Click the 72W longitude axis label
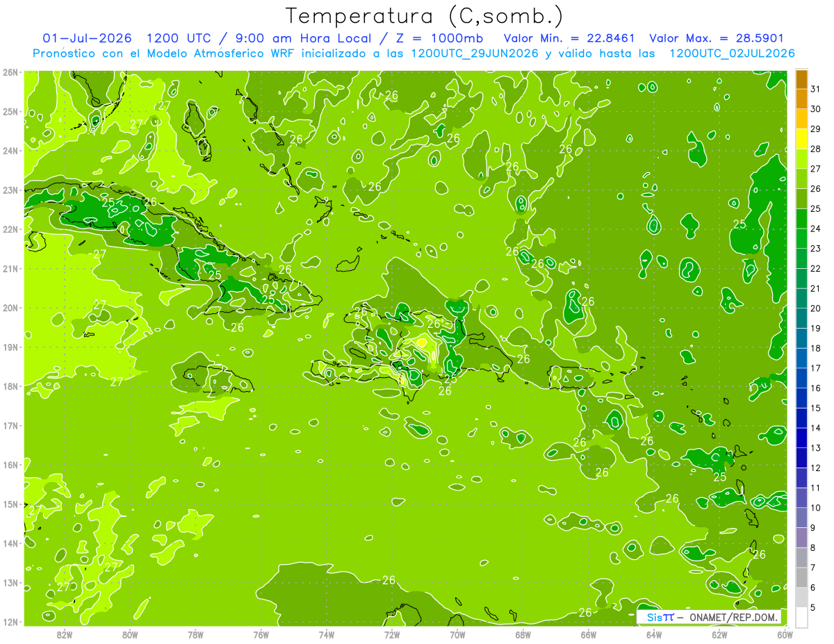This screenshot has width=834, height=644. pos(392,634)
